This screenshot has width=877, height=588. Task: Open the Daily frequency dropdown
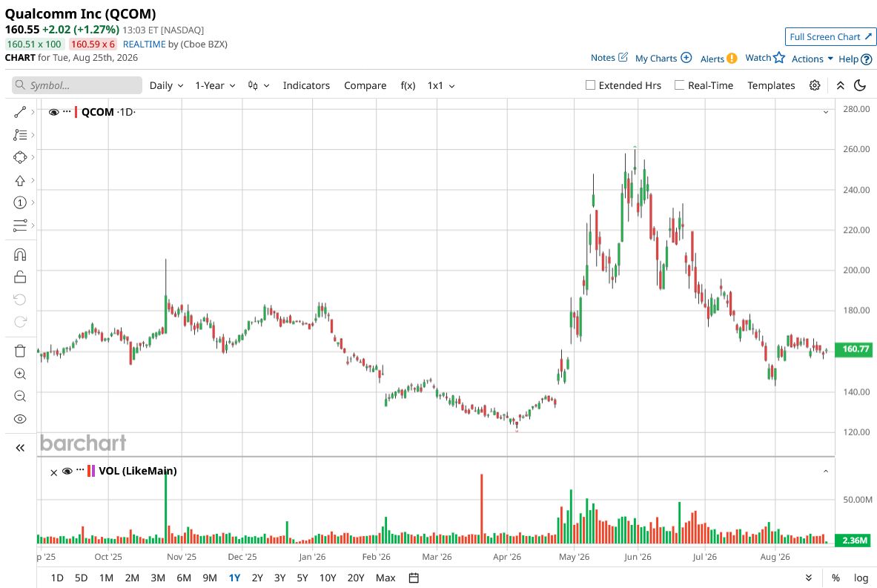pyautogui.click(x=166, y=85)
